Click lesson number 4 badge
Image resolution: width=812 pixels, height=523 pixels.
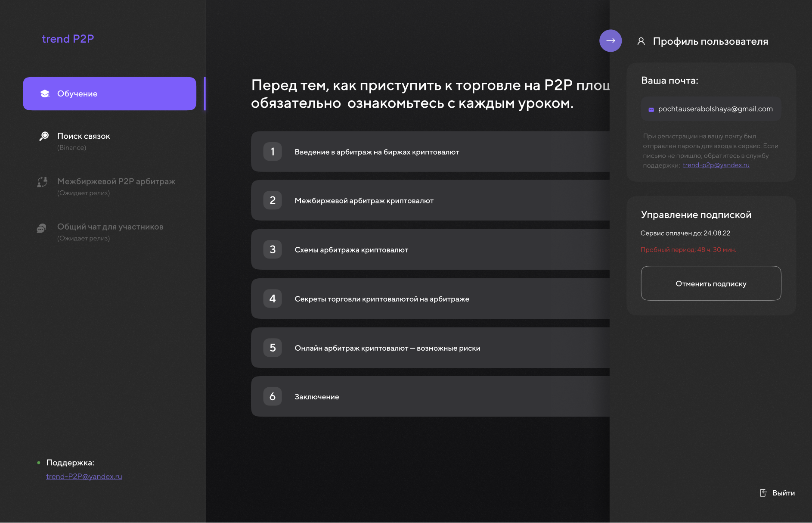pyautogui.click(x=273, y=299)
